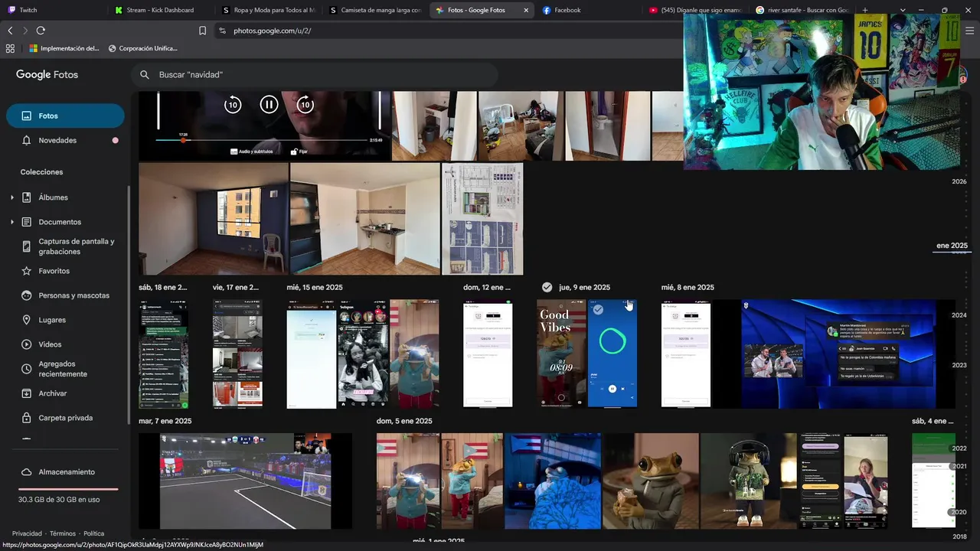This screenshot has width=980, height=551.
Task: Switch to Stream - Kick Dashboard tab
Action: pyautogui.click(x=162, y=10)
